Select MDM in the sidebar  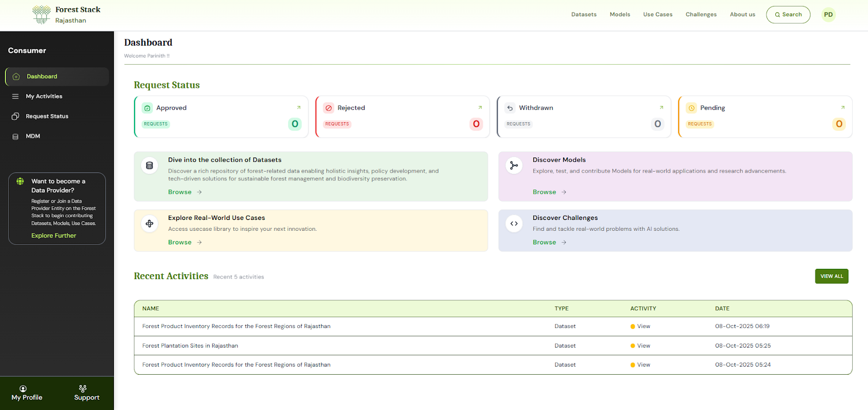[33, 136]
